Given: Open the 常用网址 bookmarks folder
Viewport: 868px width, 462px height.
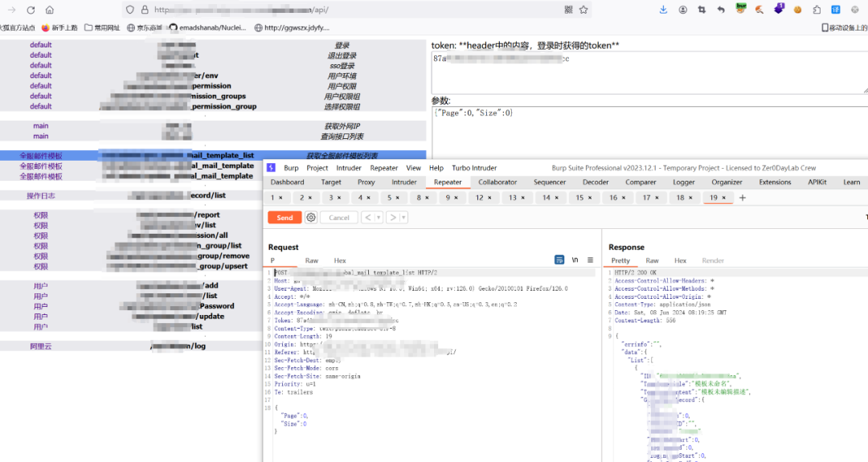Looking at the screenshot, I should tap(102, 27).
